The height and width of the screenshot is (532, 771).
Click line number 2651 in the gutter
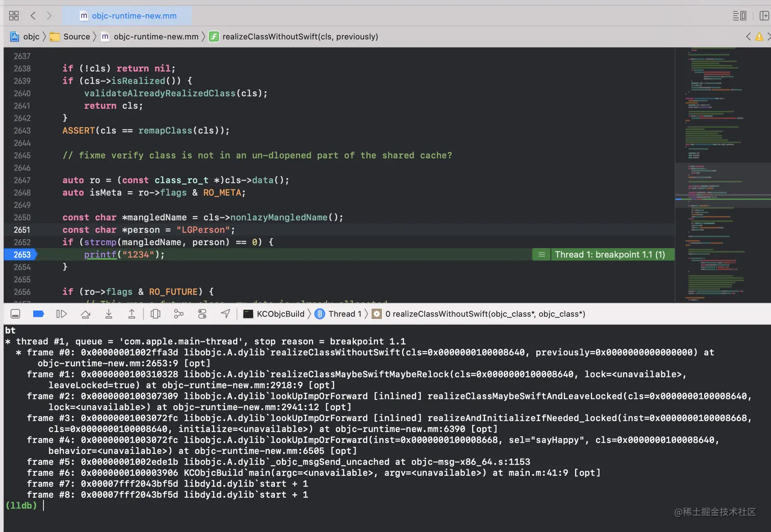point(22,230)
